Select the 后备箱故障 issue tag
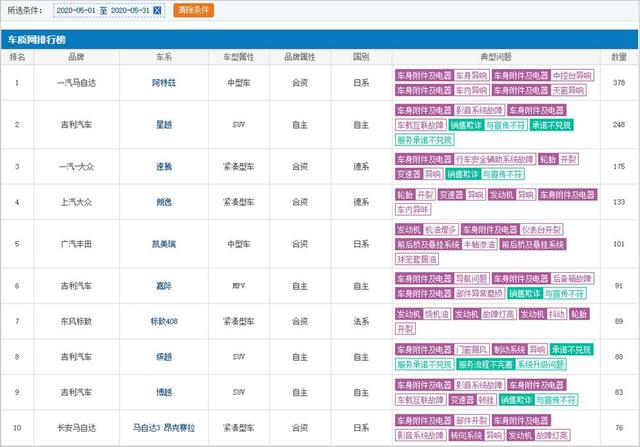The image size is (640, 447). click(572, 279)
